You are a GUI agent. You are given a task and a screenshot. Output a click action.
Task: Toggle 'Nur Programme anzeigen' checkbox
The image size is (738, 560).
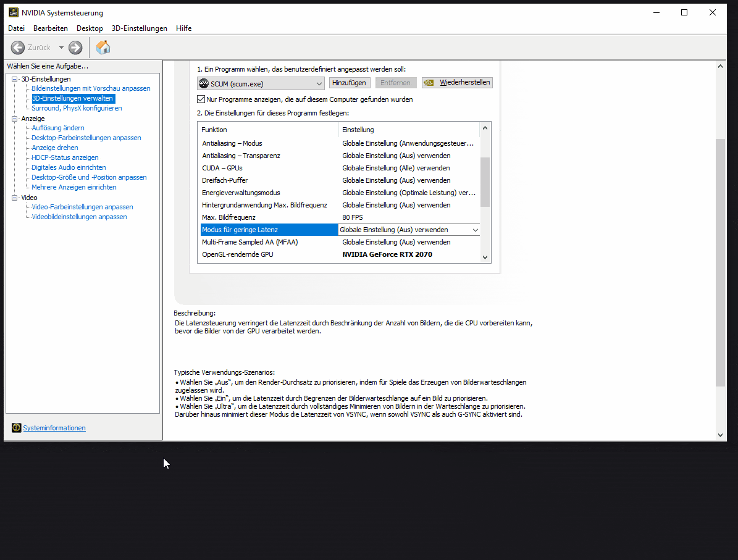click(x=201, y=99)
